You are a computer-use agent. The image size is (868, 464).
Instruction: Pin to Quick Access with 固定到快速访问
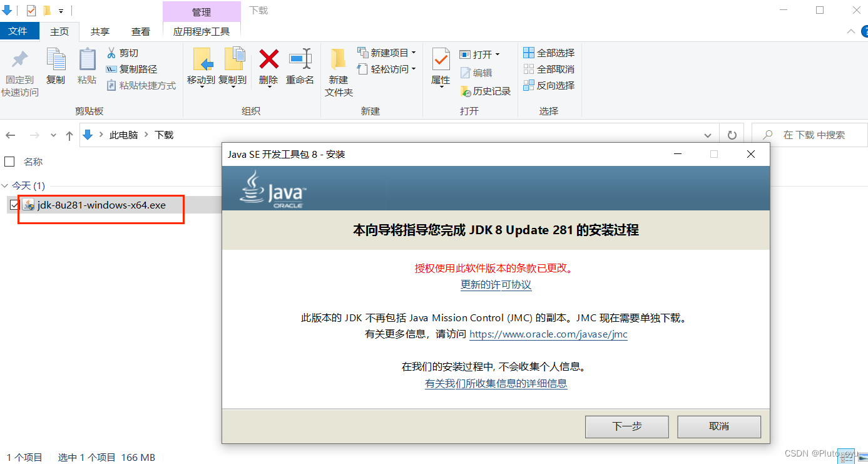coord(19,68)
